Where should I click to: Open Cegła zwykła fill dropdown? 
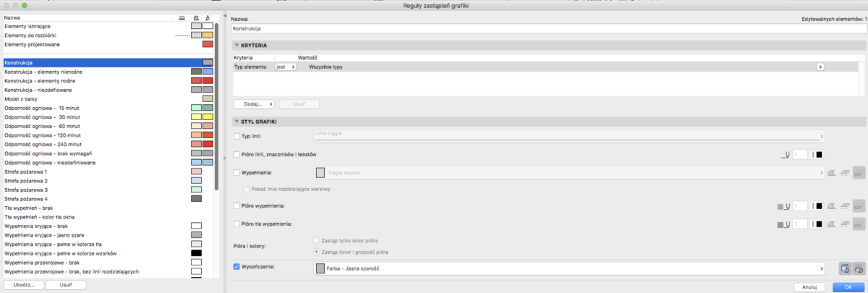(x=569, y=173)
